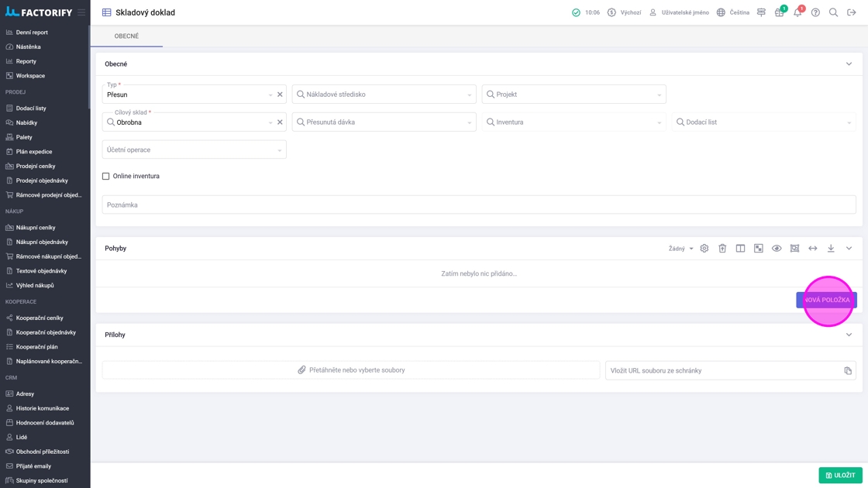
Task: Click the trash icon in Pohyby toolbar
Action: coord(722,249)
